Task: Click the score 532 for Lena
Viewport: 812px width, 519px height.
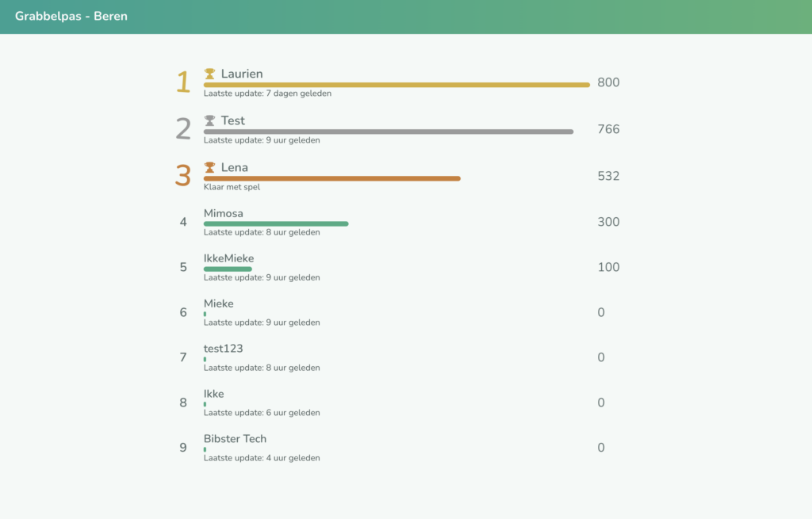Action: [x=608, y=176]
